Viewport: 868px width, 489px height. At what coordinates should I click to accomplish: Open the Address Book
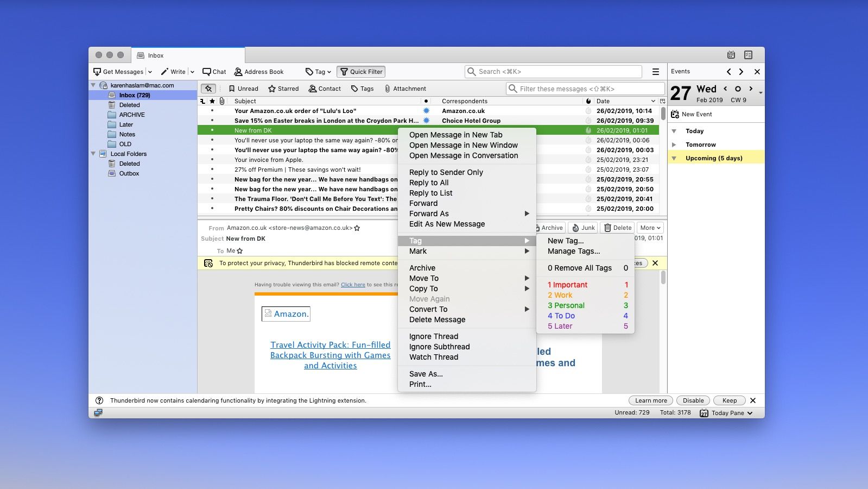[259, 72]
